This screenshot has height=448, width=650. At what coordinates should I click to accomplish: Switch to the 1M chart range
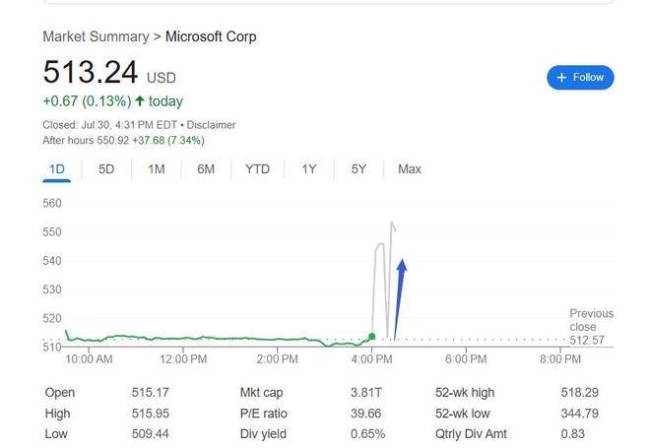(x=156, y=169)
